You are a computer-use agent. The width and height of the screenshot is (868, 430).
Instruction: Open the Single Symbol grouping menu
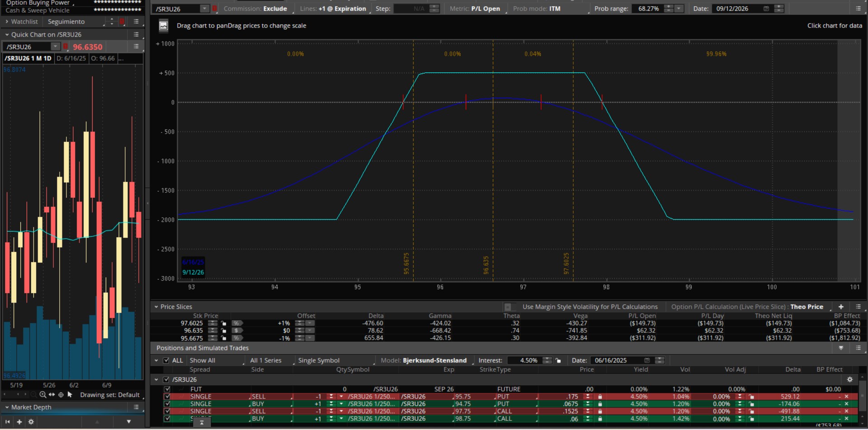319,360
